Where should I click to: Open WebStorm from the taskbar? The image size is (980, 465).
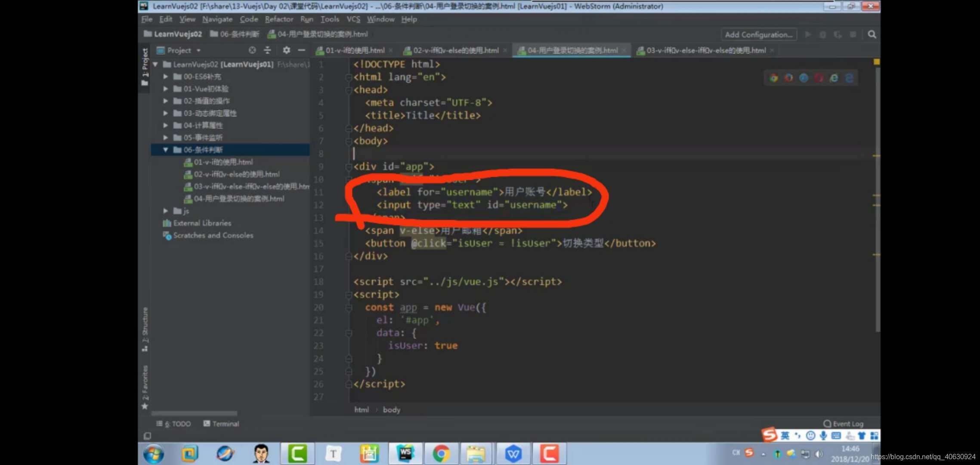[405, 454]
